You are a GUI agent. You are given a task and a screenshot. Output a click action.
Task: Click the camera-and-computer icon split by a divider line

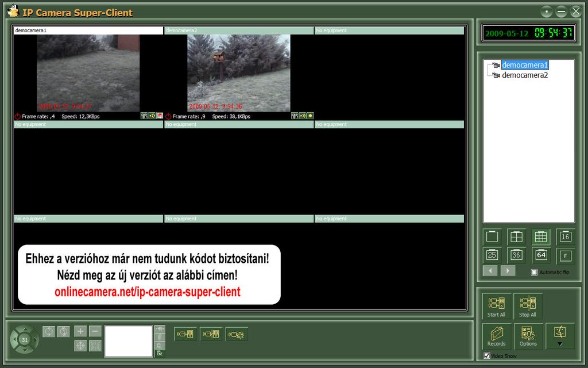click(211, 334)
